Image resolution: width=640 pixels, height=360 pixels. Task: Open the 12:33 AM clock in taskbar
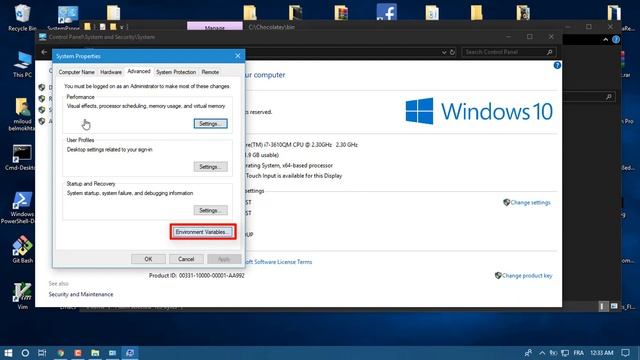[x=602, y=353]
